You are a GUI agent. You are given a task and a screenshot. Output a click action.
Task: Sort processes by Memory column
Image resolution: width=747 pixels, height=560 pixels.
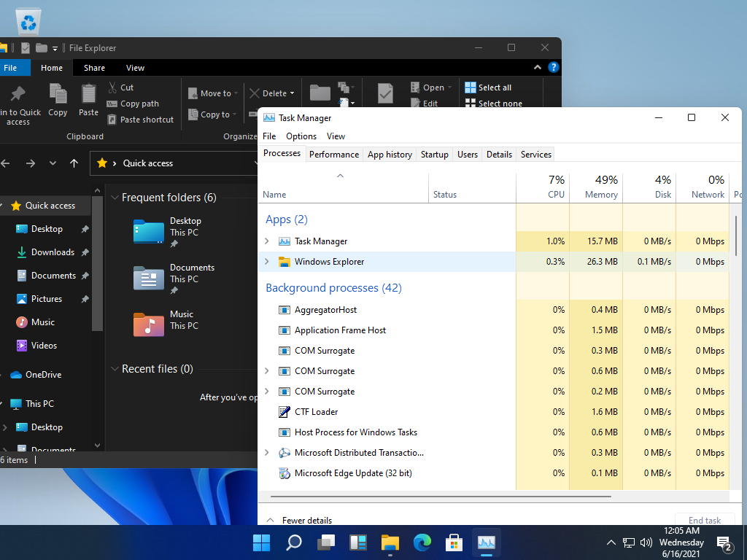[597, 187]
